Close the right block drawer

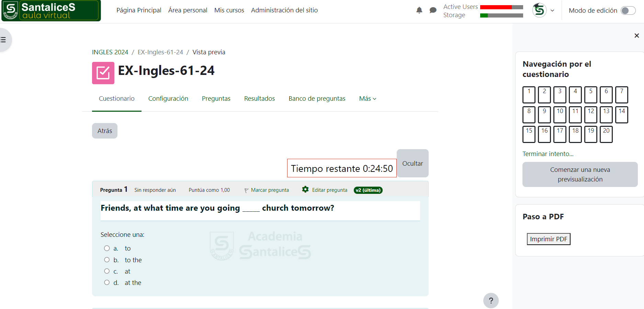coord(636,36)
